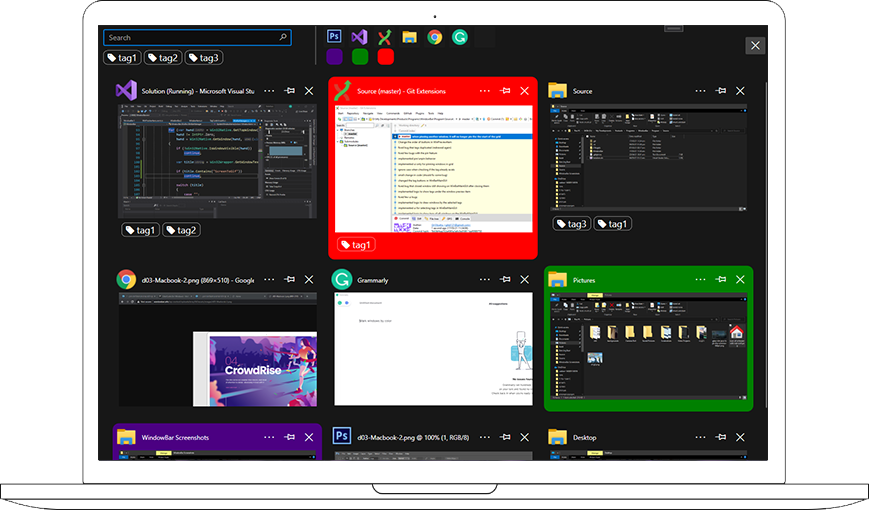
Task: Open more options for Google Chrome card
Action: tap(269, 279)
